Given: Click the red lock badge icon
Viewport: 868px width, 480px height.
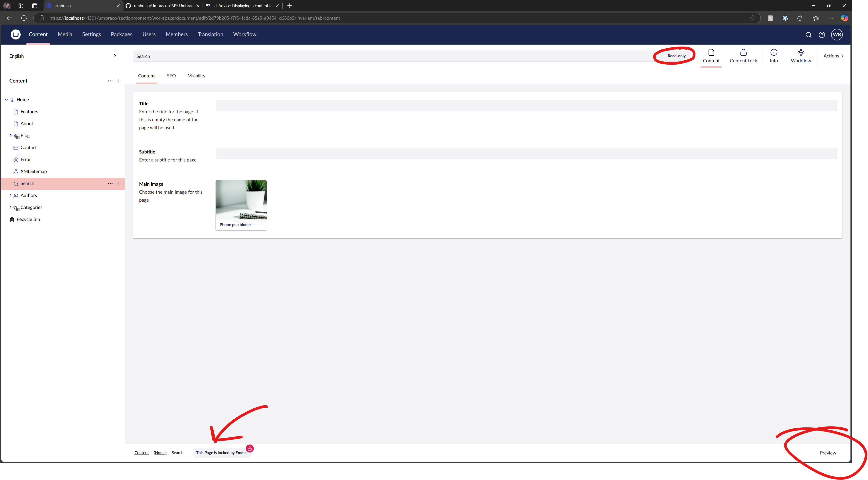Looking at the screenshot, I should (x=250, y=448).
